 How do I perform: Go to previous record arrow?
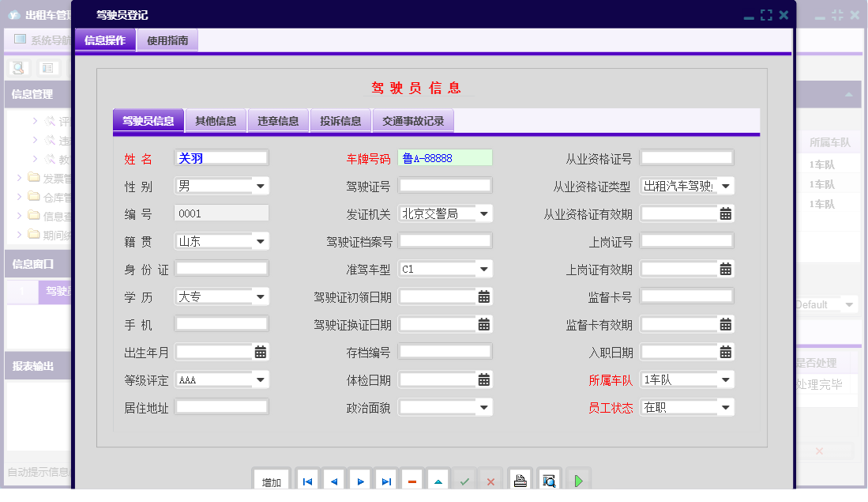tap(333, 479)
